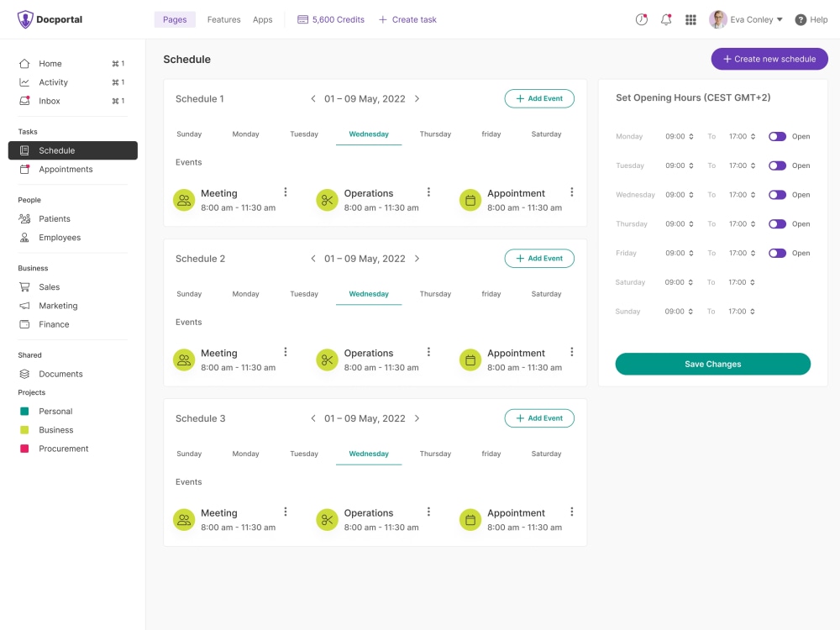The width and height of the screenshot is (840, 630).
Task: Open the Marketing section from the sidebar
Action: [x=59, y=305]
